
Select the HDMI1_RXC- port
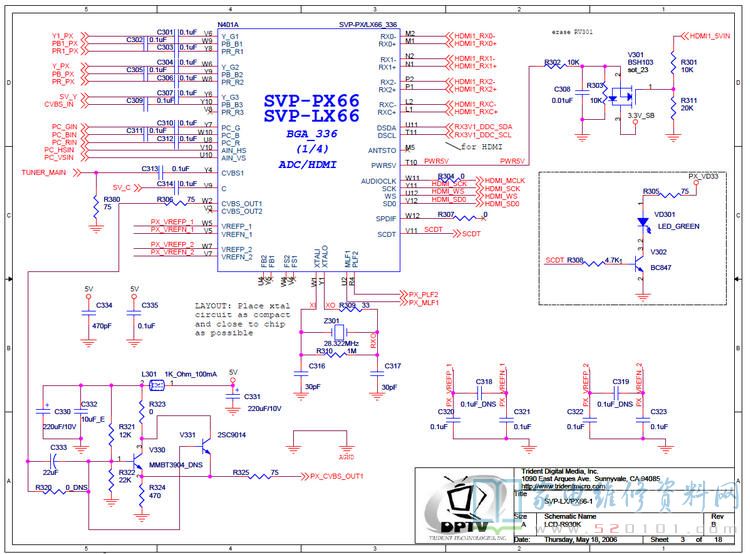pos(475,104)
